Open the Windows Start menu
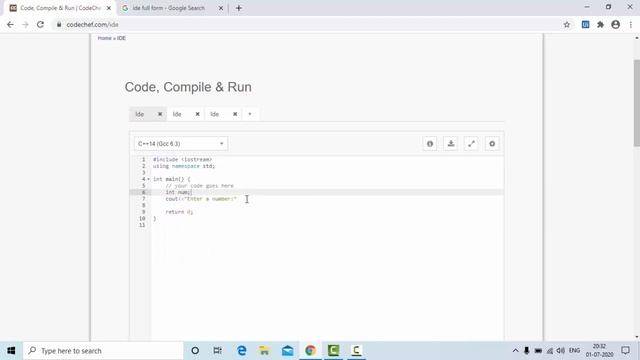Screen dimensions: 640x360 pyautogui.click(x=11, y=351)
